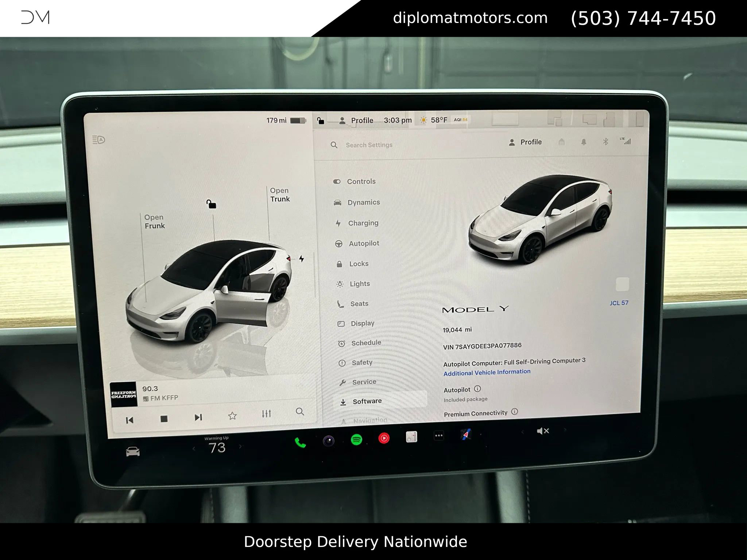Launch Spotify from the app launcher
747x560 pixels.
pyautogui.click(x=356, y=440)
